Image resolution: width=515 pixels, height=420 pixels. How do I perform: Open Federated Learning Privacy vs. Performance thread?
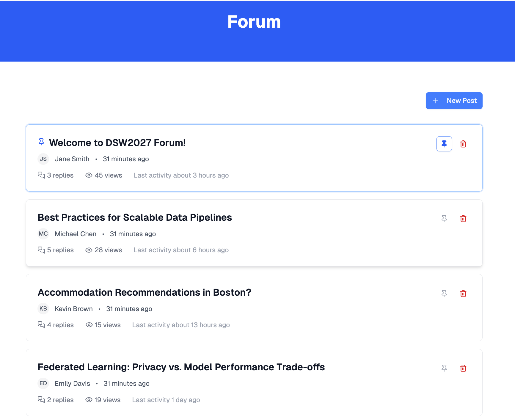[181, 367]
